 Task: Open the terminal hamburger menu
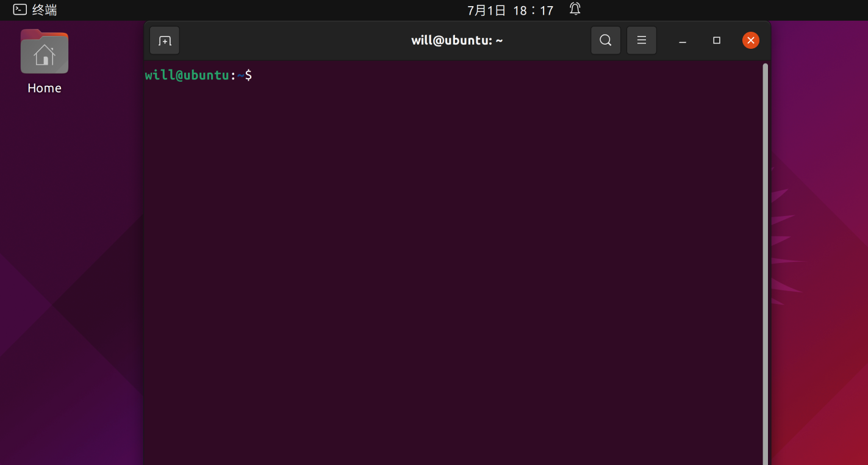pyautogui.click(x=642, y=40)
